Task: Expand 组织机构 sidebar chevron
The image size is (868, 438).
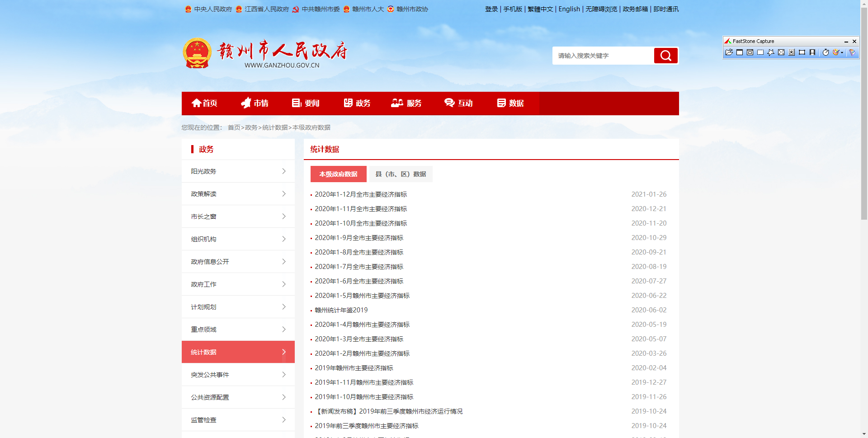Action: click(284, 239)
